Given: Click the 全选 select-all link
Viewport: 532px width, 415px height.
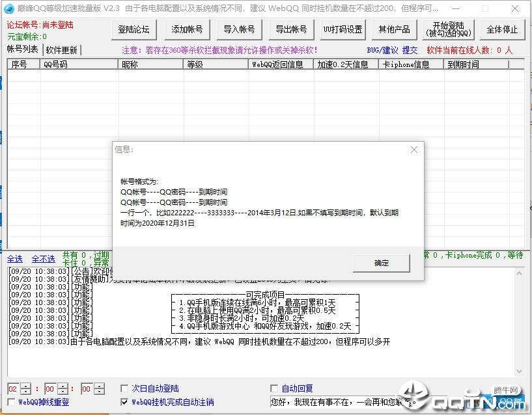Looking at the screenshot, I should (x=15, y=259).
